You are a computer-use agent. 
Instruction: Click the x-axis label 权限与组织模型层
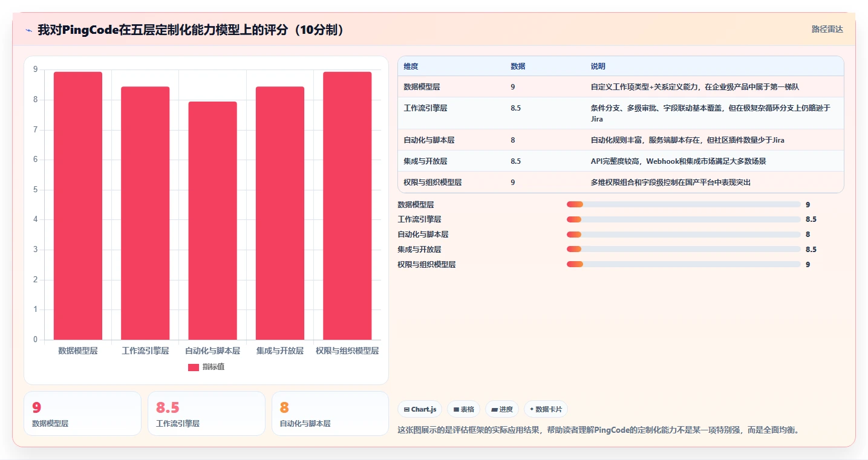347,351
